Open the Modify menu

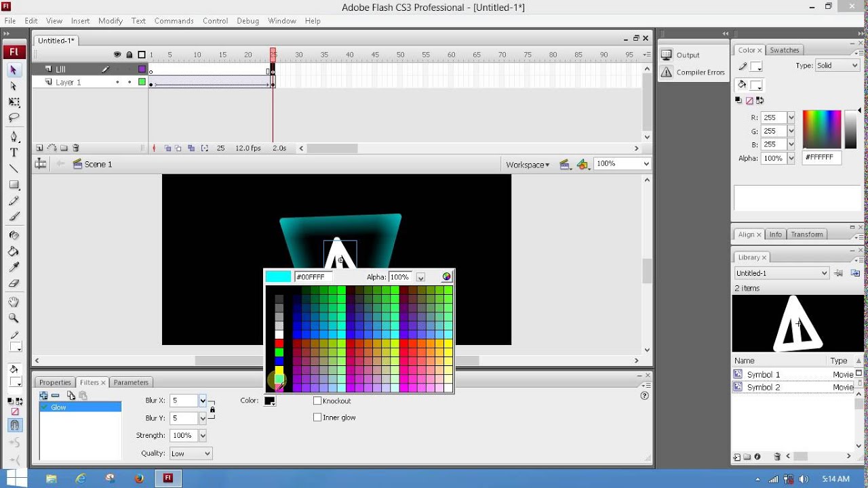(111, 21)
